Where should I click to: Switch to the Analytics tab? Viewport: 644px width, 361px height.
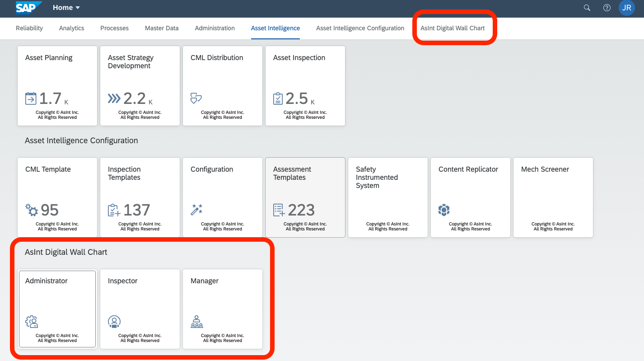click(x=71, y=28)
